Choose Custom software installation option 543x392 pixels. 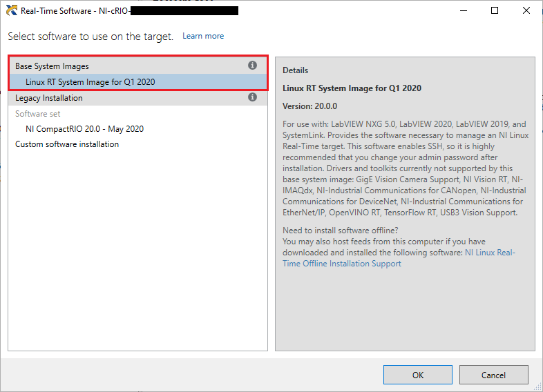67,144
